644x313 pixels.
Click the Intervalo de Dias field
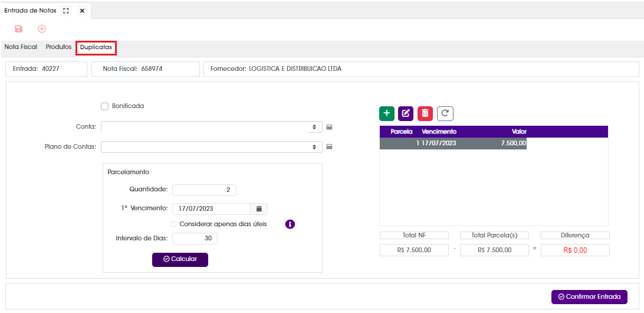pyautogui.click(x=195, y=239)
